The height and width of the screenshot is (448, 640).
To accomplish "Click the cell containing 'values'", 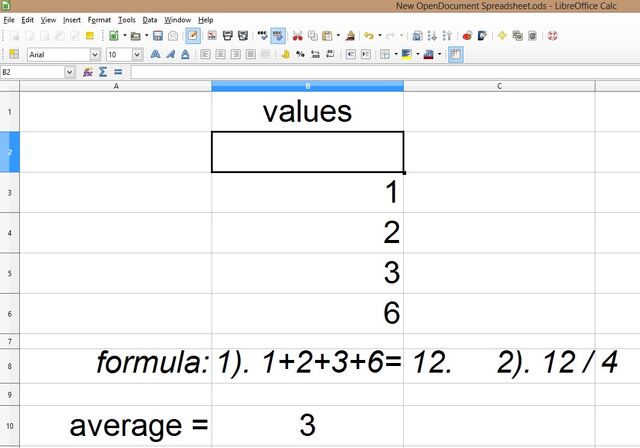I will click(x=308, y=111).
